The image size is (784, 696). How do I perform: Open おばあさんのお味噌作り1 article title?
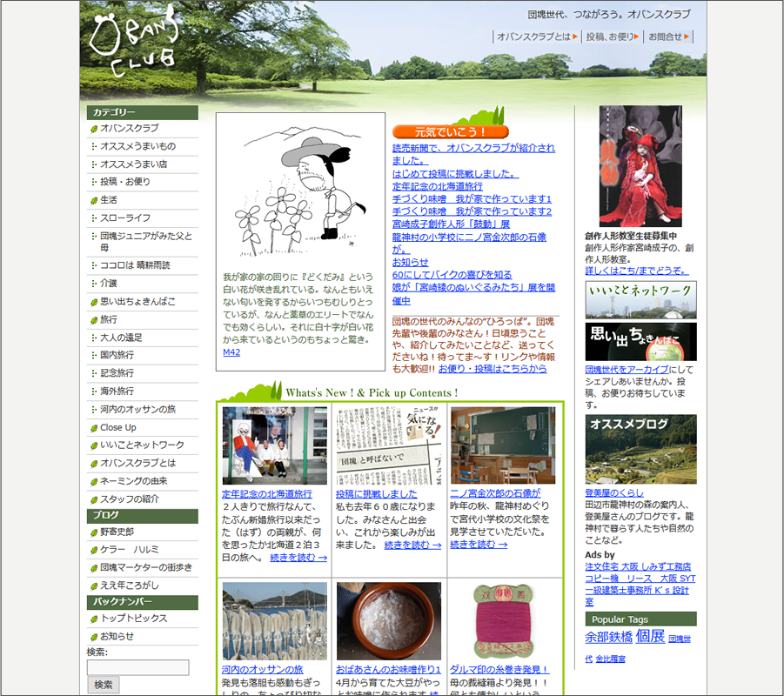388,670
